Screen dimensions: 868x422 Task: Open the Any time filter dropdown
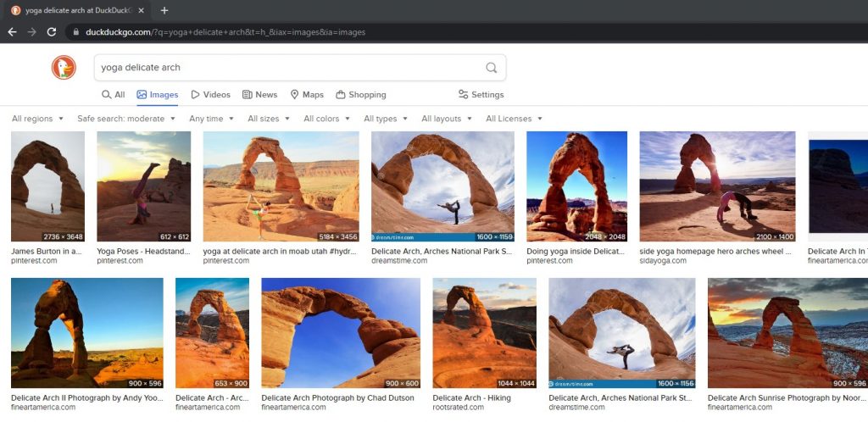(211, 119)
